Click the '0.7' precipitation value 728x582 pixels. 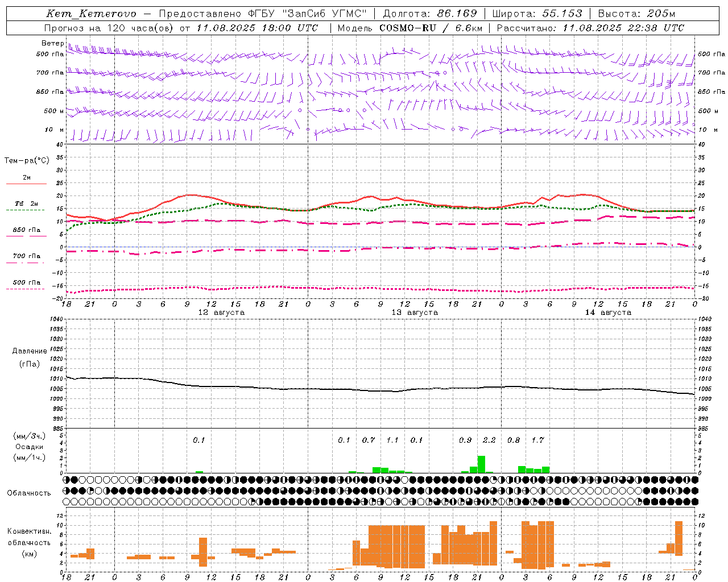369,440
